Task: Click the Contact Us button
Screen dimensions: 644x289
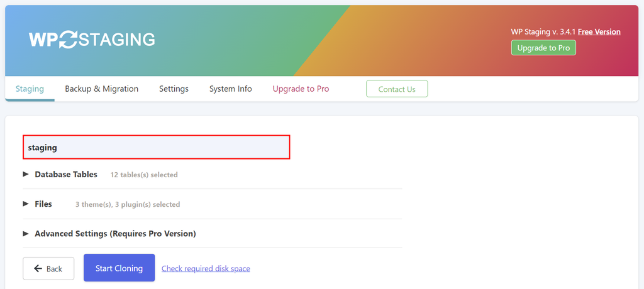Action: point(397,89)
